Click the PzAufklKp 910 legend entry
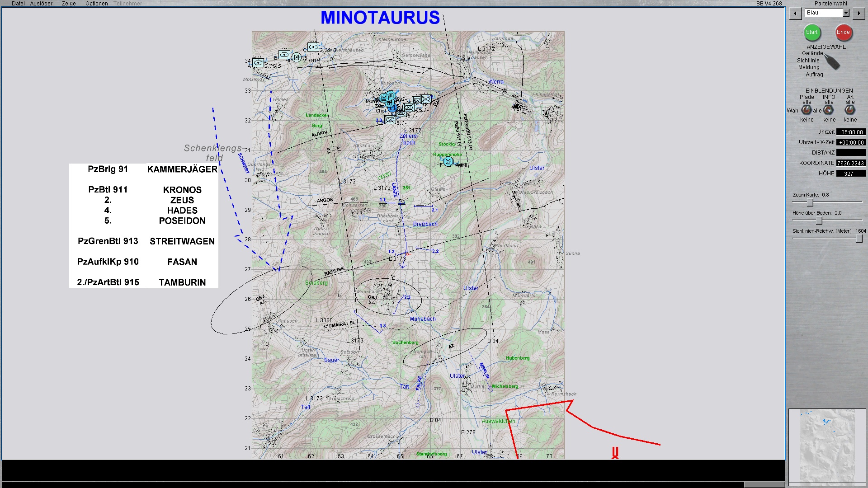 pos(108,262)
